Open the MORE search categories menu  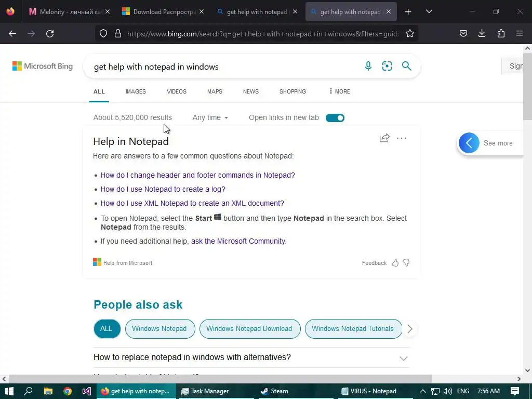coord(339,91)
